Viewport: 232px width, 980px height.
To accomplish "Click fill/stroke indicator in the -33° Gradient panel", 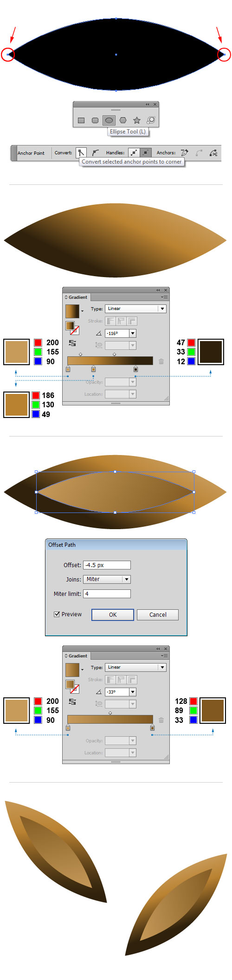I will click(72, 686).
